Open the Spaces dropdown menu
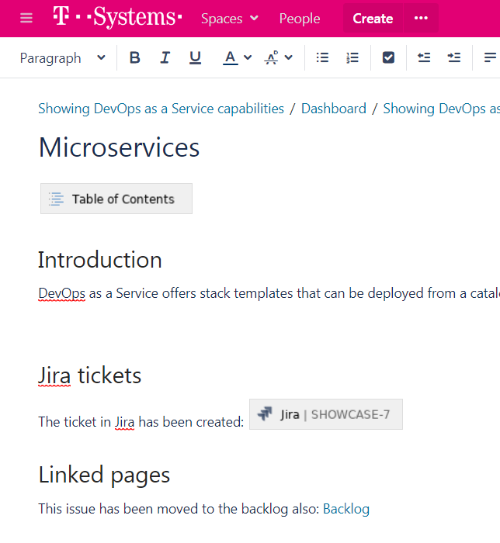Viewport: 500px width, 543px height. tap(230, 18)
